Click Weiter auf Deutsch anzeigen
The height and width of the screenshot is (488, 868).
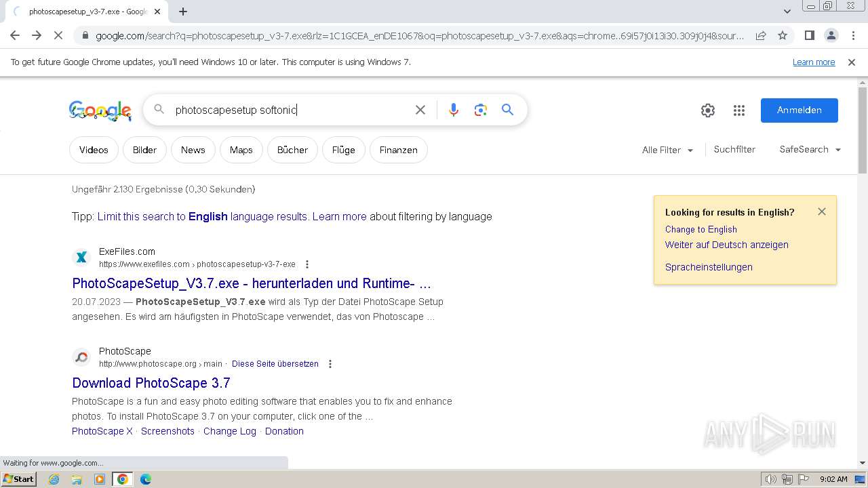(x=727, y=245)
